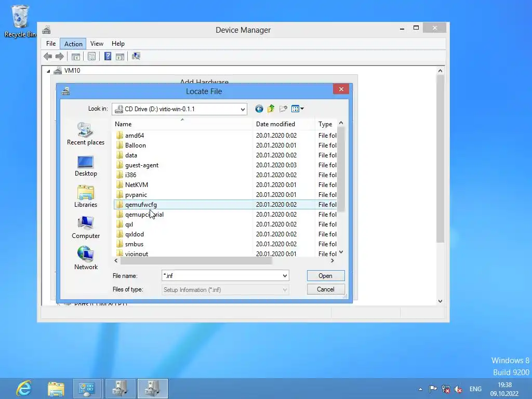Click the Properties toolbar icon in Device Manager
Viewport: 532px width, 399px height.
click(x=91, y=56)
